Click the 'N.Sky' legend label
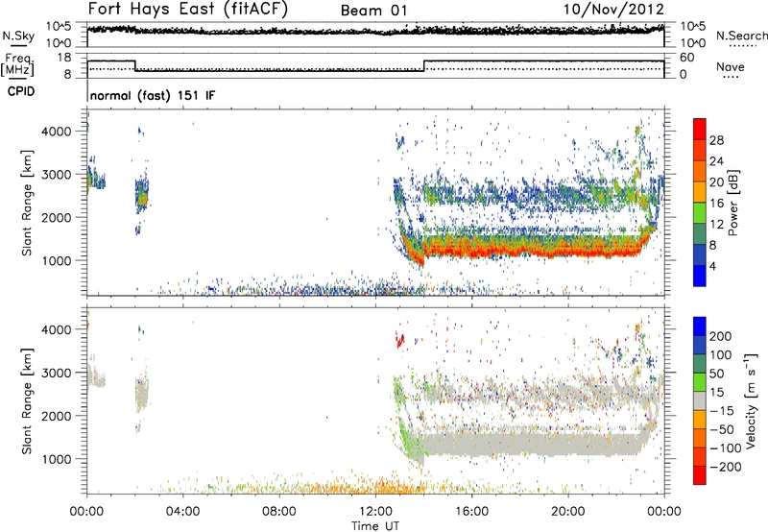768x532 pixels. coord(18,36)
